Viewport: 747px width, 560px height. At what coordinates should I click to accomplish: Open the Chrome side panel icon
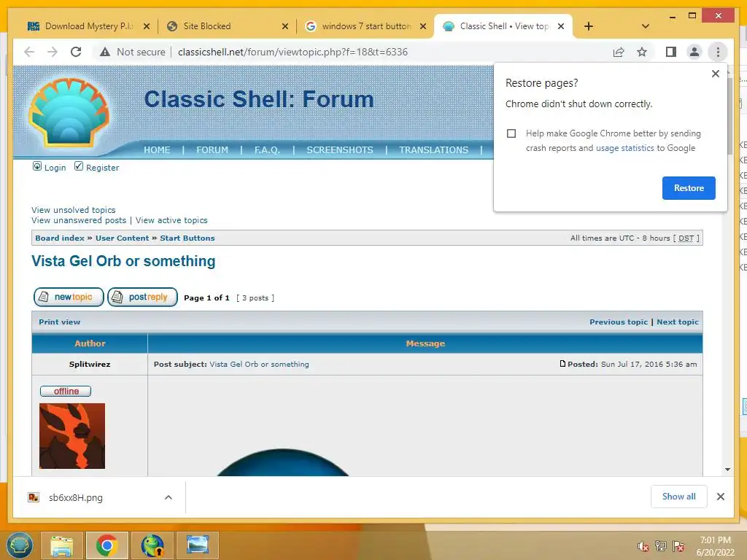671,52
